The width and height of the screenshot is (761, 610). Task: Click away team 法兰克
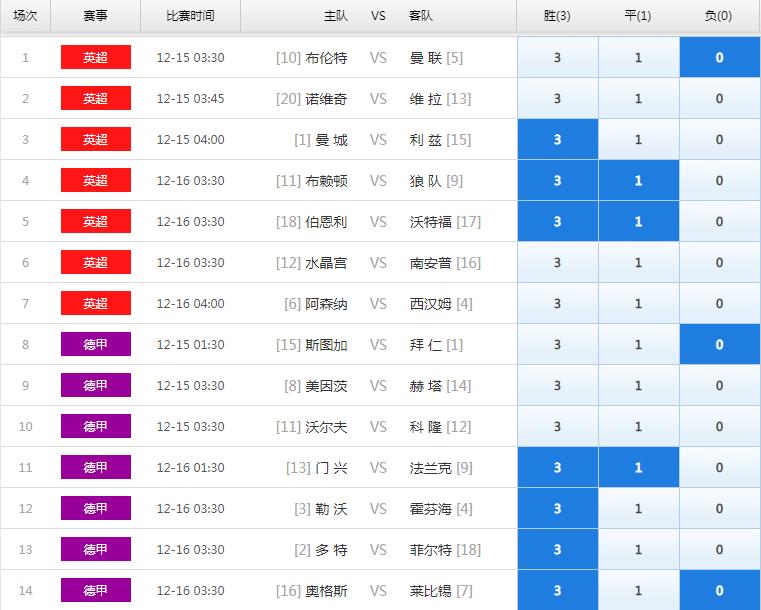(x=430, y=468)
